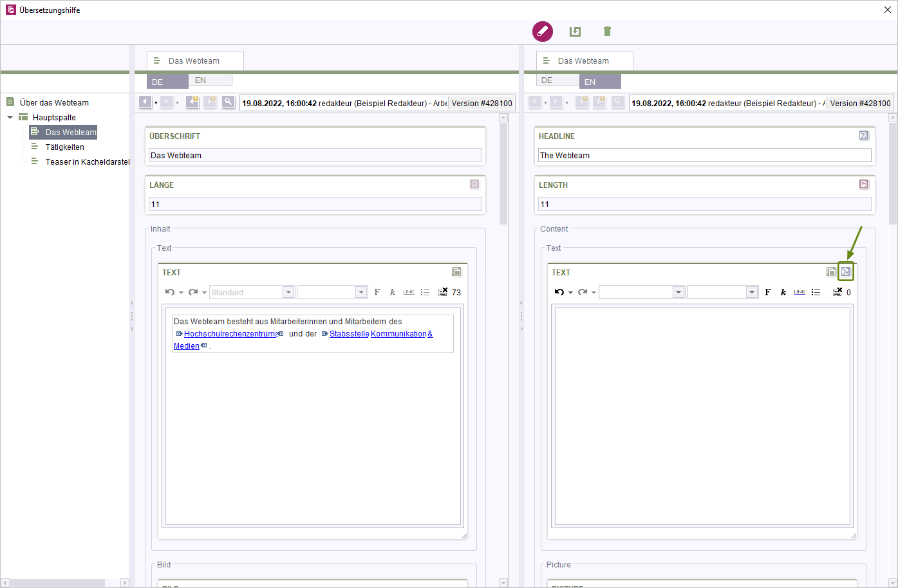Jump to previous changed version in German pane
This screenshot has width=898, height=588.
pyautogui.click(x=192, y=102)
